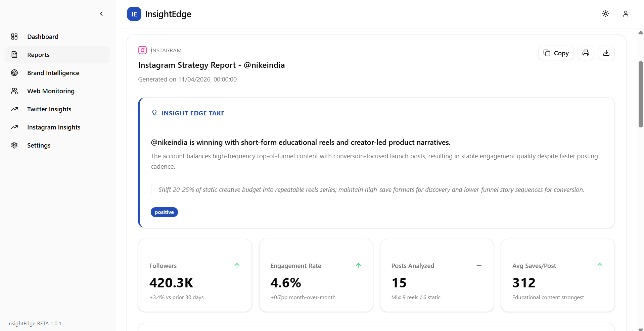The image size is (644, 331).
Task: Print the report using the printer icon
Action: click(586, 53)
